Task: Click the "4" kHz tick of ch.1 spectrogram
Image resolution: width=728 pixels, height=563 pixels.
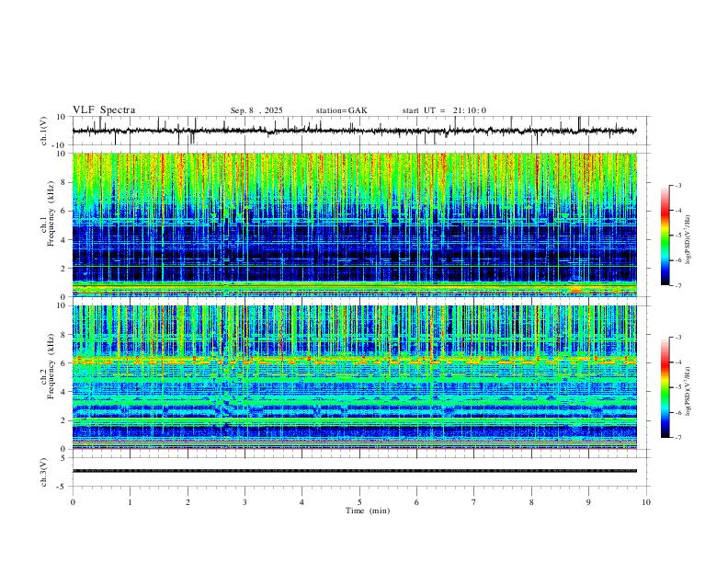Action: click(63, 240)
